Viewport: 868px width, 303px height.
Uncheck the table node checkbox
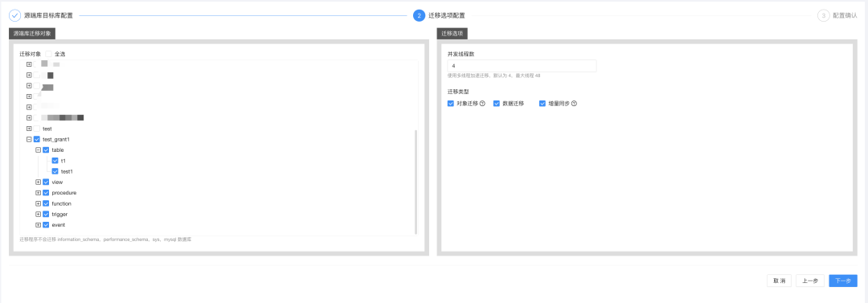point(46,150)
